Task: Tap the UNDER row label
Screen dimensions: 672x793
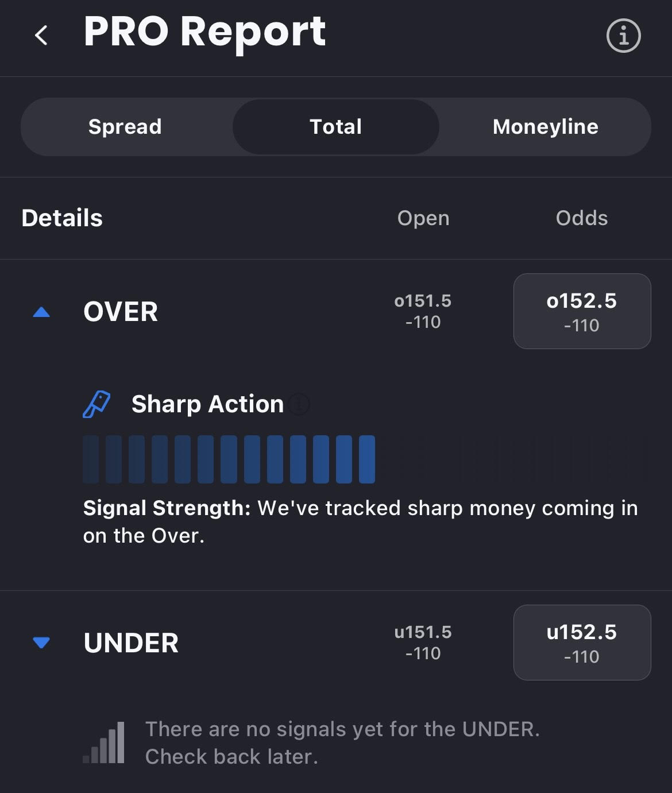Action: tap(131, 643)
